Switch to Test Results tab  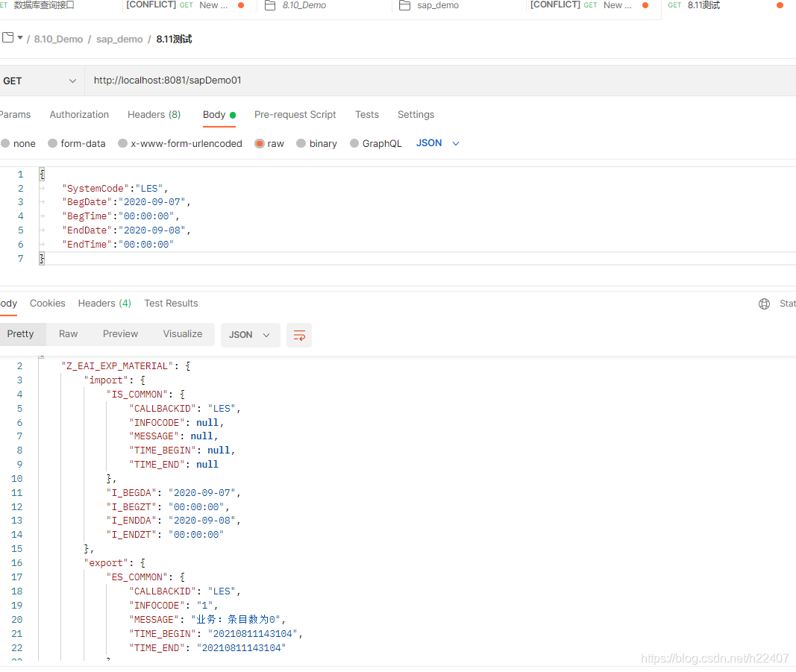tap(171, 304)
